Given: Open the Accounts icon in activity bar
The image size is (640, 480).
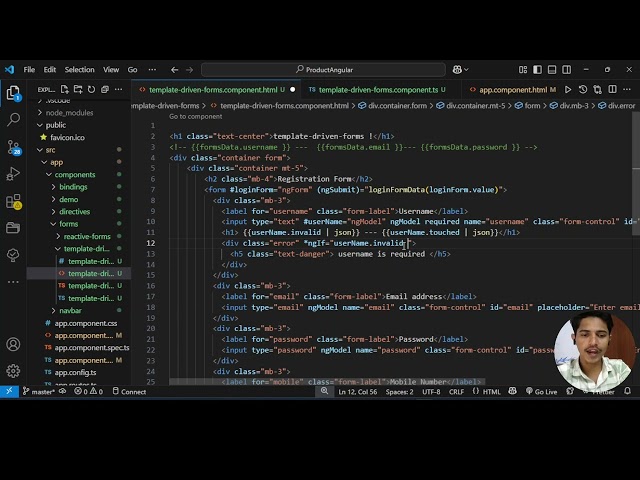Looking at the screenshot, I should [x=13, y=344].
